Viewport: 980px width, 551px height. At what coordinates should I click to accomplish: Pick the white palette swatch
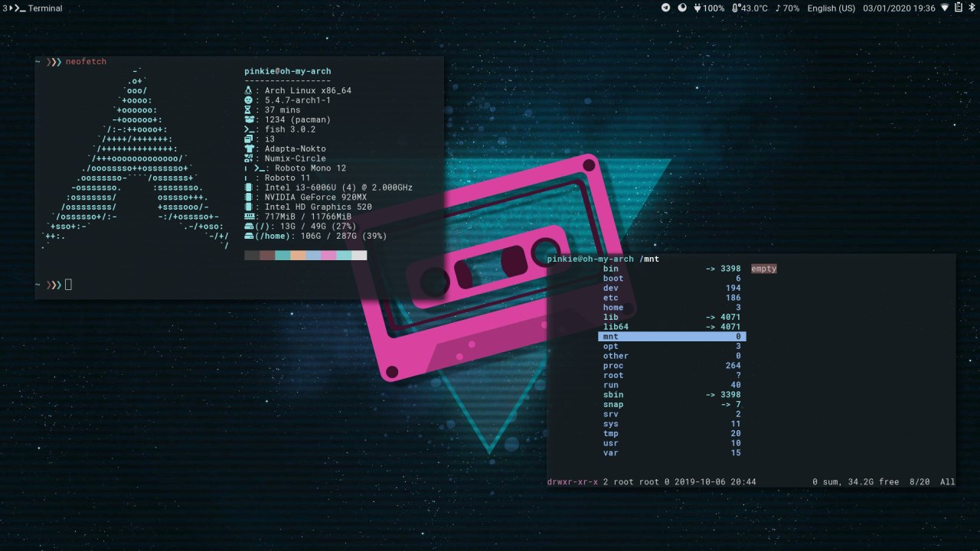click(359, 256)
